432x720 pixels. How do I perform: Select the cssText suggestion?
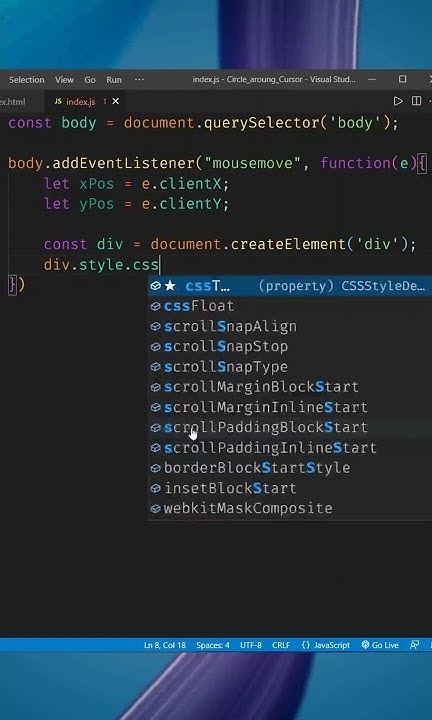coord(290,286)
